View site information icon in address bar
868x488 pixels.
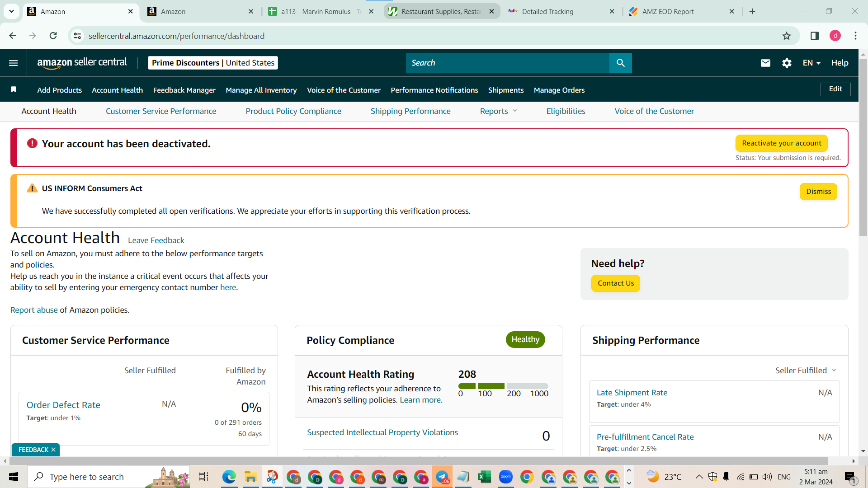pos(78,36)
